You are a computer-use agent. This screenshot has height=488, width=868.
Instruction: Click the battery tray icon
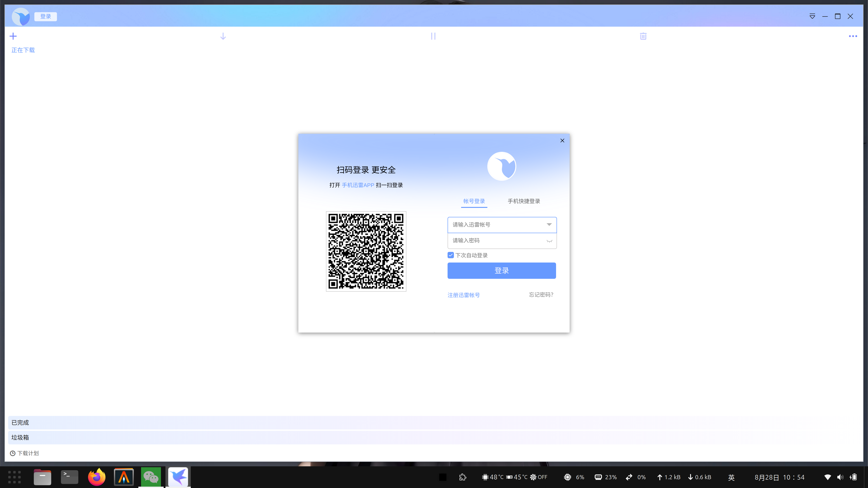pos(854,477)
